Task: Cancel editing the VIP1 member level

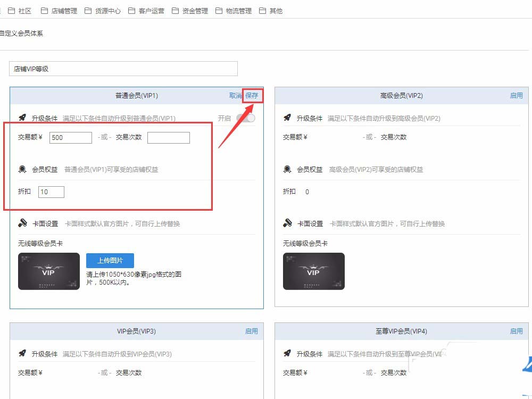Action: click(235, 96)
